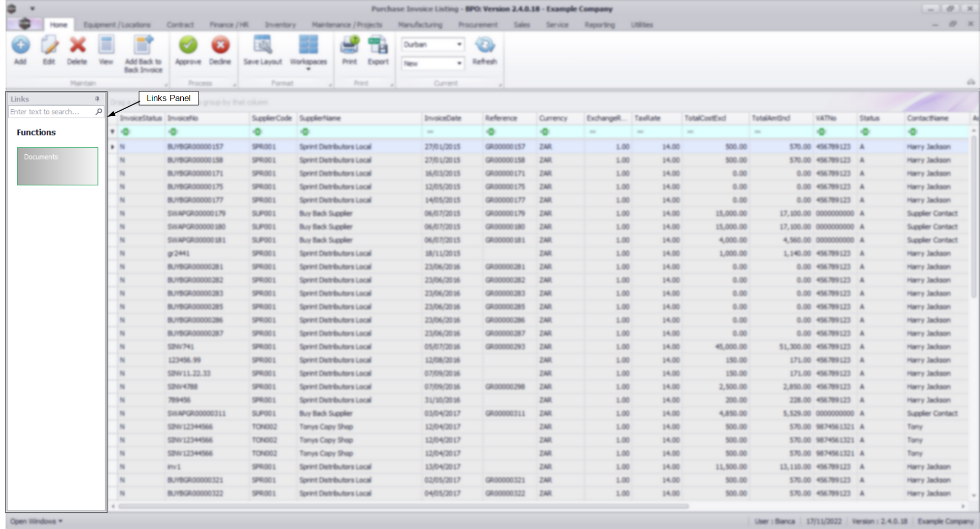Open the Workspaces menu
The image size is (980, 529).
point(308,53)
